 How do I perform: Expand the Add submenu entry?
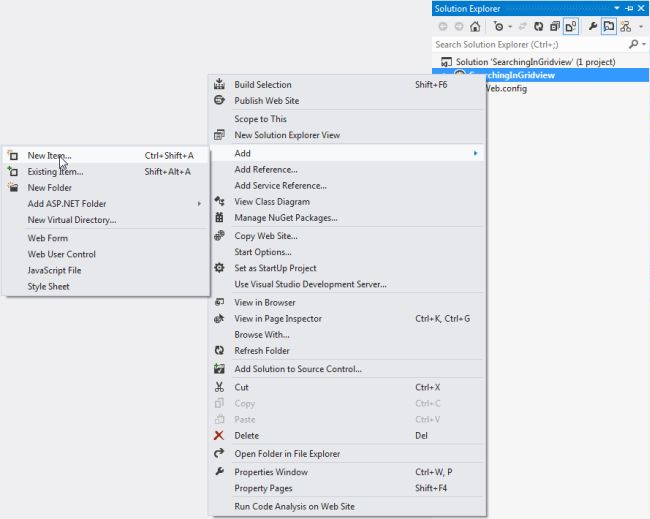(x=347, y=153)
